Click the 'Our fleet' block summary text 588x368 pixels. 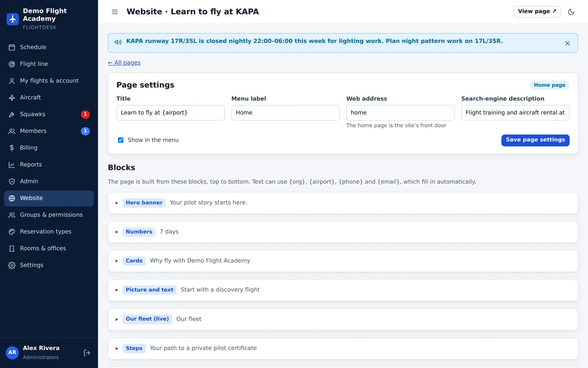[x=189, y=319]
